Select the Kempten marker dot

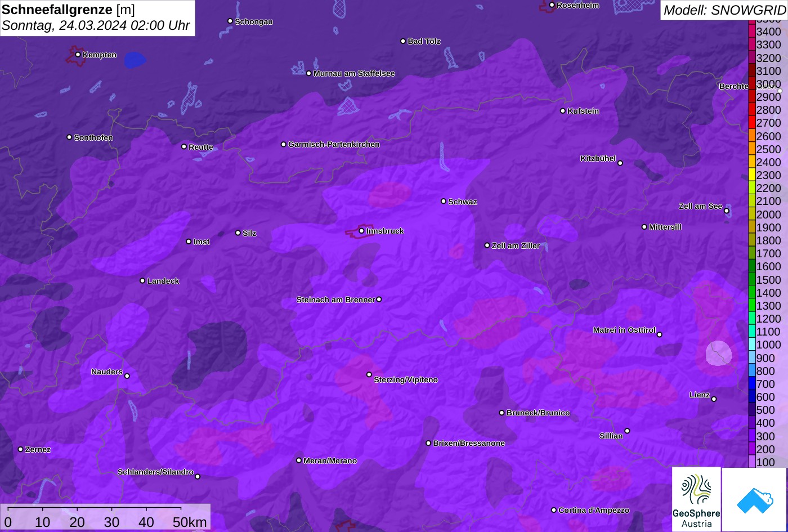78,55
